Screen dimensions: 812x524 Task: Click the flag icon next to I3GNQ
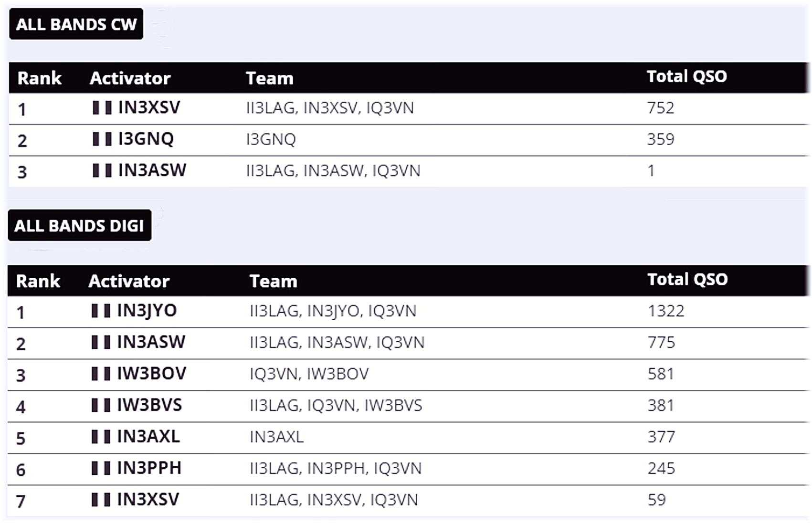102,139
